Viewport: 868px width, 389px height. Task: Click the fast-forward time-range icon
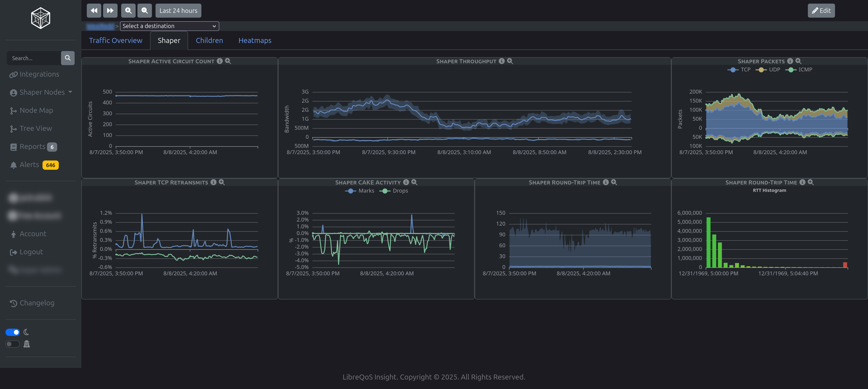(110, 11)
